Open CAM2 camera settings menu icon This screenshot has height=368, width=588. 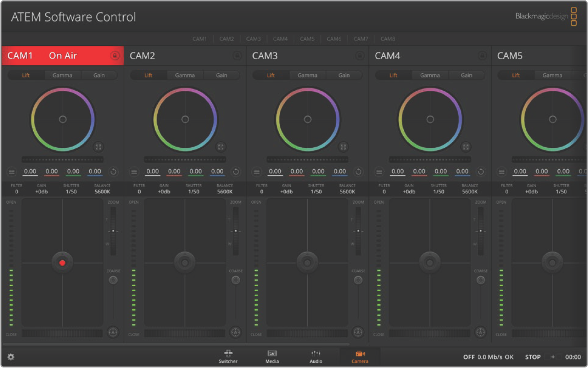pos(134,172)
